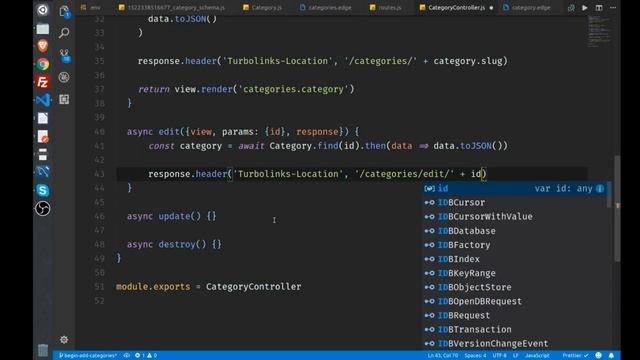Click 'Turbolinks-Location' string on line 35
Image resolution: width=640 pixels, height=360 pixels.
[278, 61]
